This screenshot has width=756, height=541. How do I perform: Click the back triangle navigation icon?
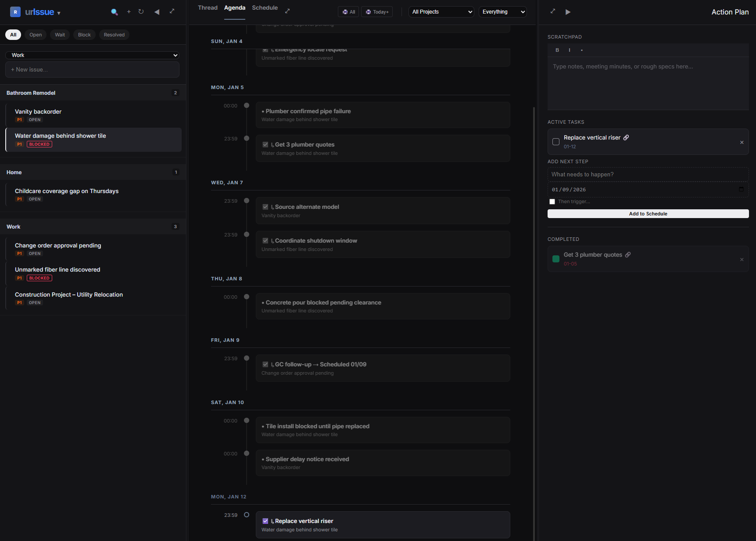[x=157, y=12]
